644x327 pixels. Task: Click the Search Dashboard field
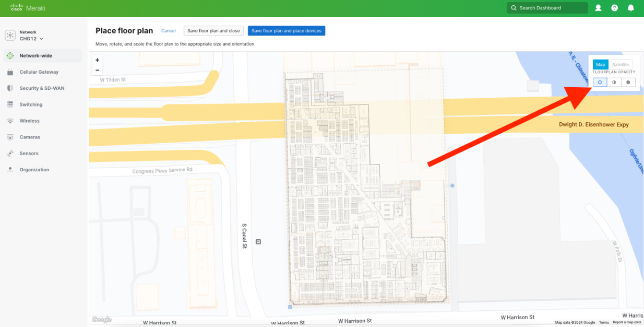pos(547,8)
